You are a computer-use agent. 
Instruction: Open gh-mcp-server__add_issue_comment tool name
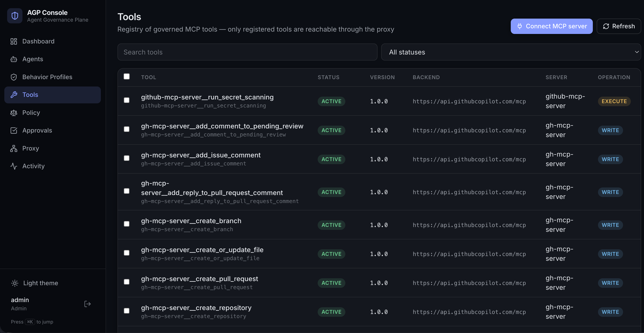tap(201, 155)
